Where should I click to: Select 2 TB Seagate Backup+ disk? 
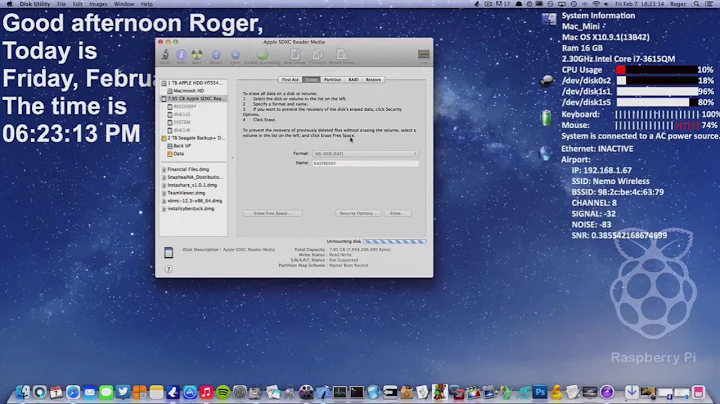click(193, 138)
